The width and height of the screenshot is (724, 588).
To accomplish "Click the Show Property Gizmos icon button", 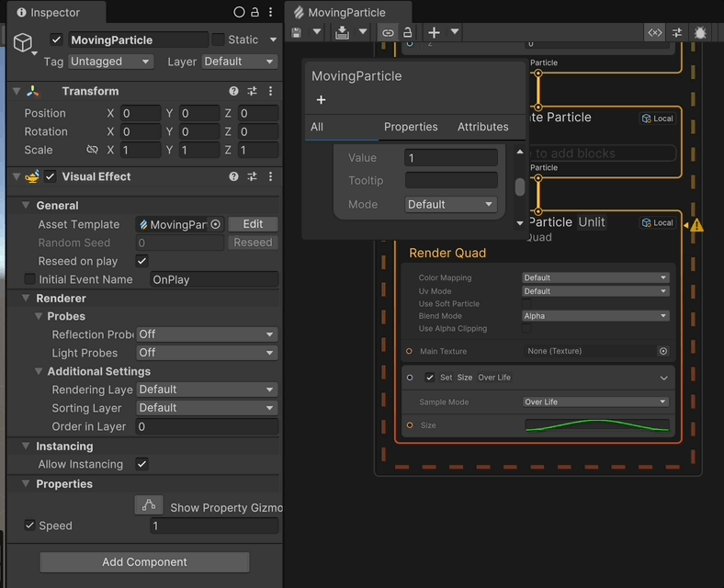I will pyautogui.click(x=149, y=505).
